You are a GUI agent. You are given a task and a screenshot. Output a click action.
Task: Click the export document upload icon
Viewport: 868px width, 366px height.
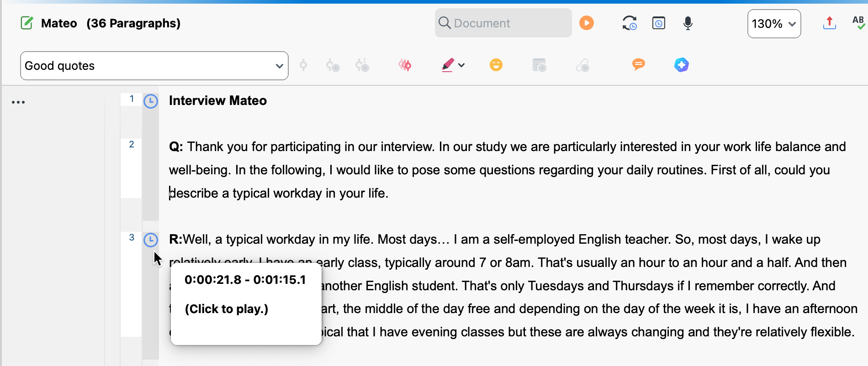pyautogui.click(x=830, y=23)
